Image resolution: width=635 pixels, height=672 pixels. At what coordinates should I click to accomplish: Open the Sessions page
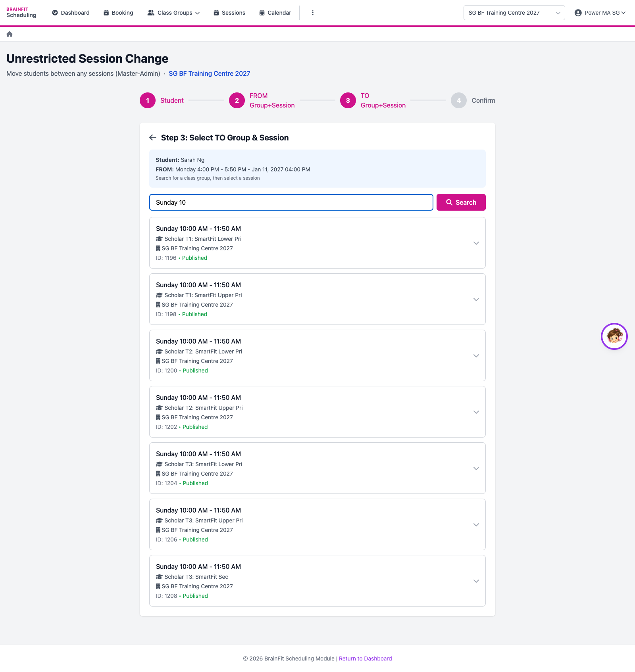tap(229, 13)
